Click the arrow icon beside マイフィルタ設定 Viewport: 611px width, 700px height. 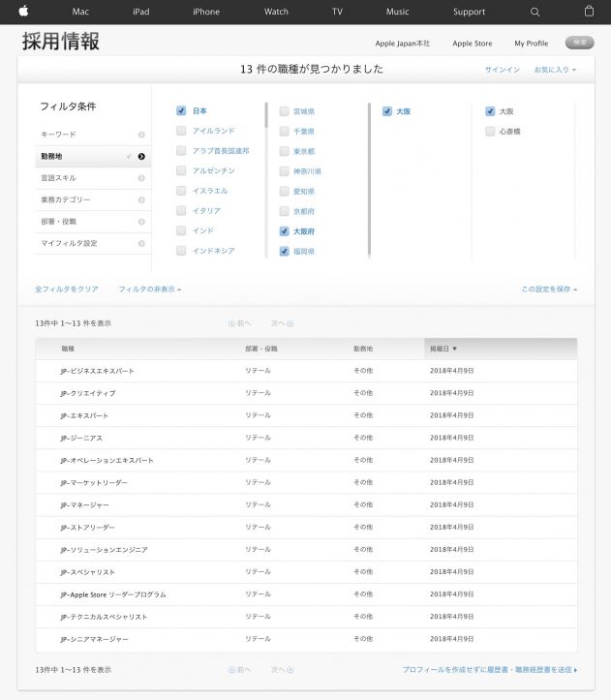(141, 243)
